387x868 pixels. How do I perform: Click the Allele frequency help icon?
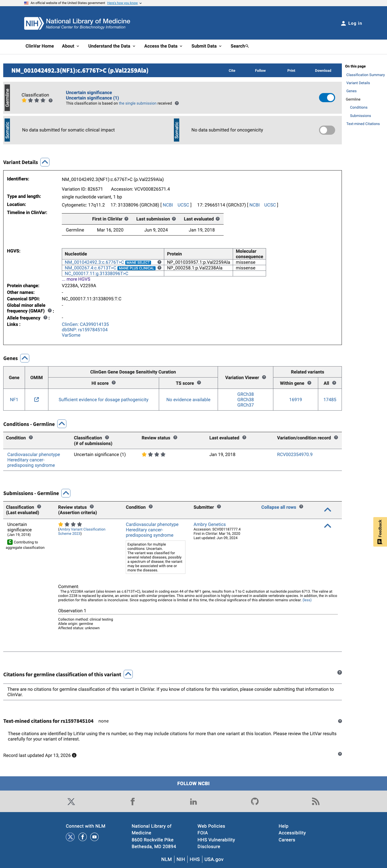tap(45, 318)
